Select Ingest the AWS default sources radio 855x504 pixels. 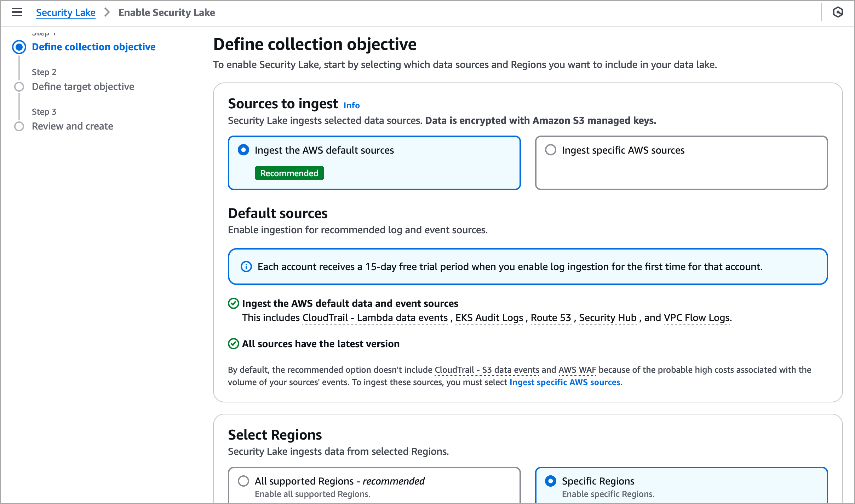(x=243, y=150)
